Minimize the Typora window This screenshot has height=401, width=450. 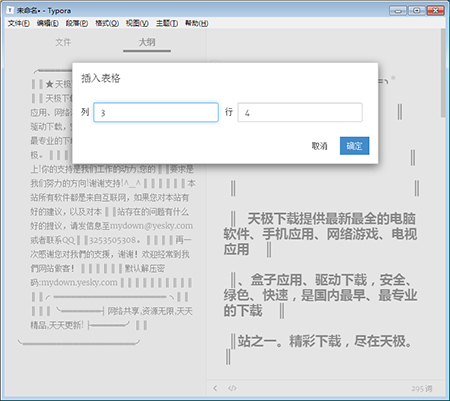(x=398, y=11)
